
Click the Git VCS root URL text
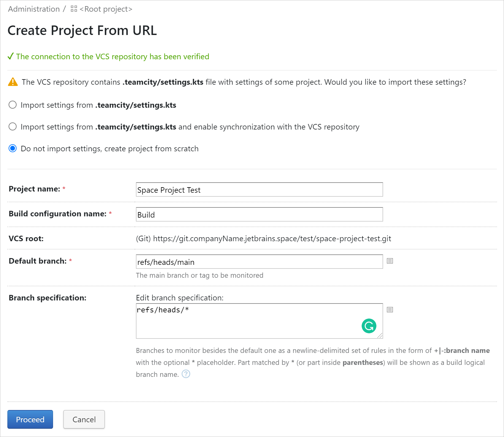click(x=264, y=238)
